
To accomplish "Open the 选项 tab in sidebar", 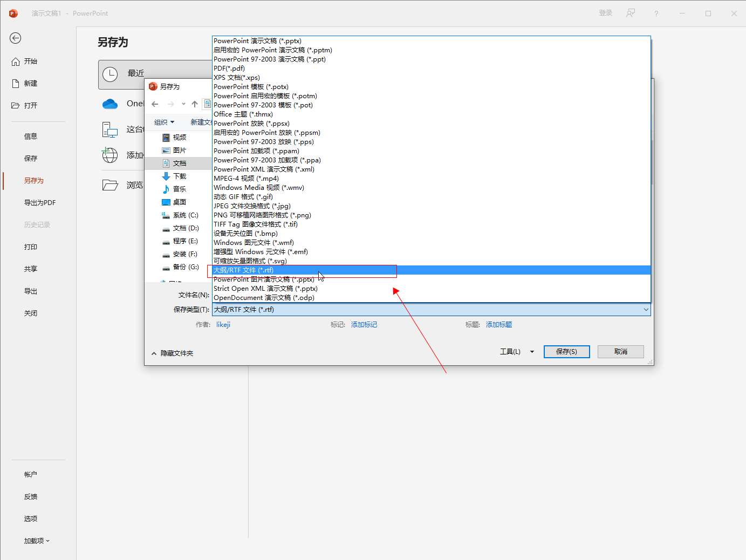I will (x=31, y=519).
